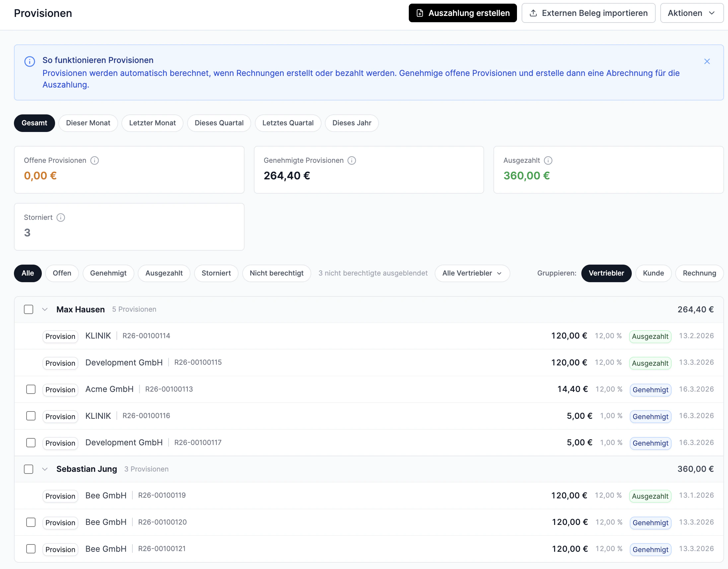Click info icon next to Offene Provisionen
Screen dimensions: 728x569
tap(95, 160)
